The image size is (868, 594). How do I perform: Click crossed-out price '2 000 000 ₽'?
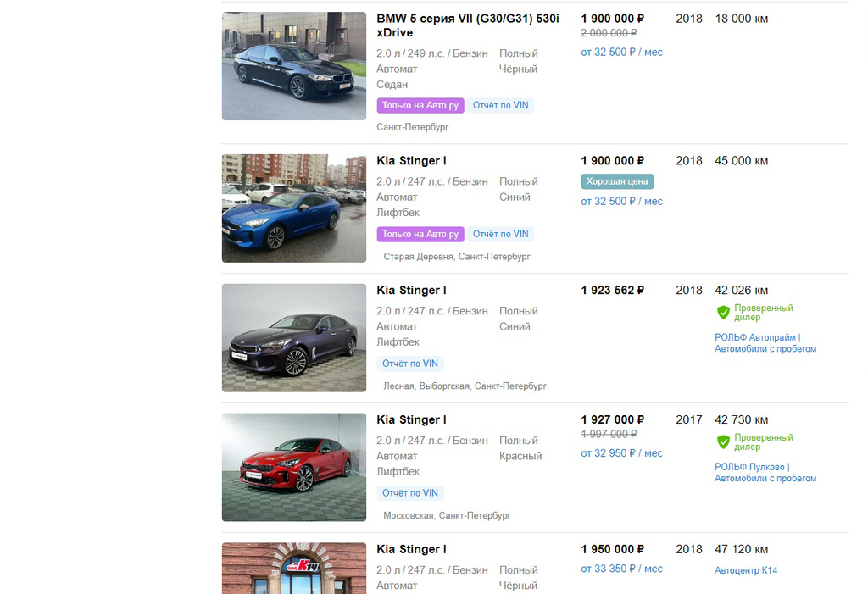click(x=609, y=33)
